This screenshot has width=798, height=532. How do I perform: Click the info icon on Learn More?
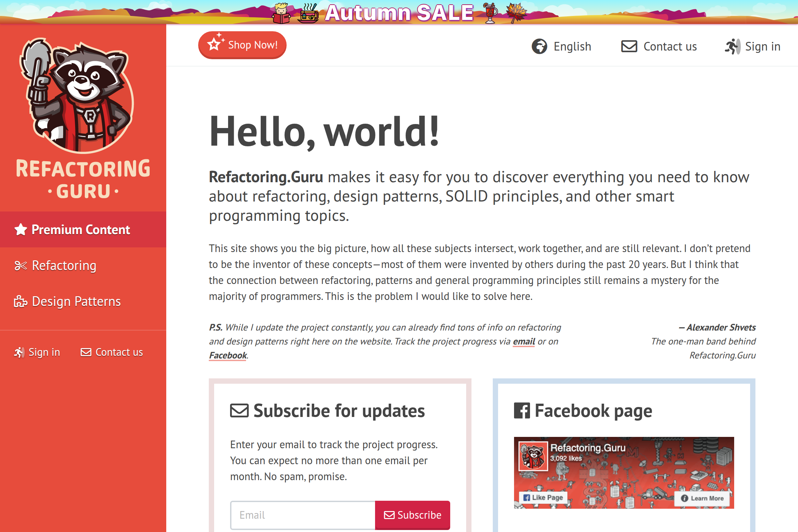click(684, 498)
